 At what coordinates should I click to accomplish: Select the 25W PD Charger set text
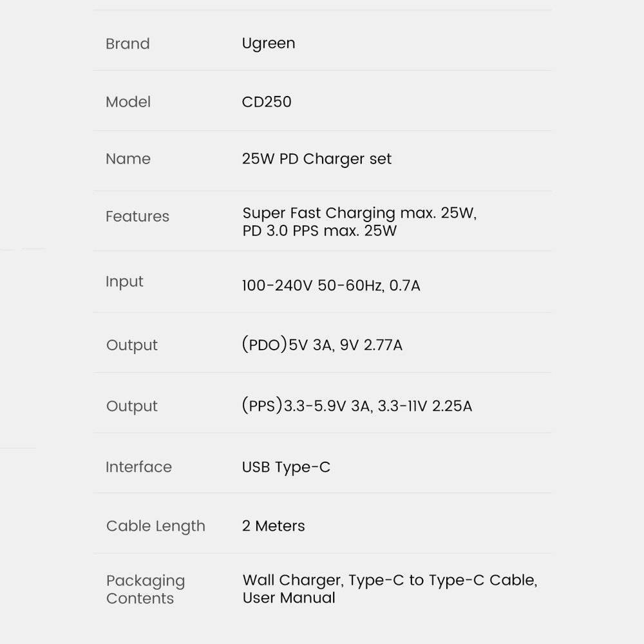tap(317, 159)
